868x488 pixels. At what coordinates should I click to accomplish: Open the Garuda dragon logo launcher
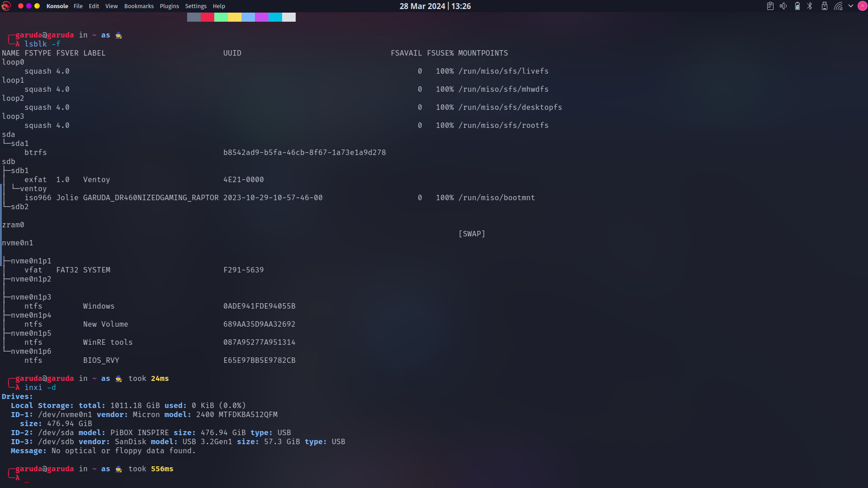6,6
